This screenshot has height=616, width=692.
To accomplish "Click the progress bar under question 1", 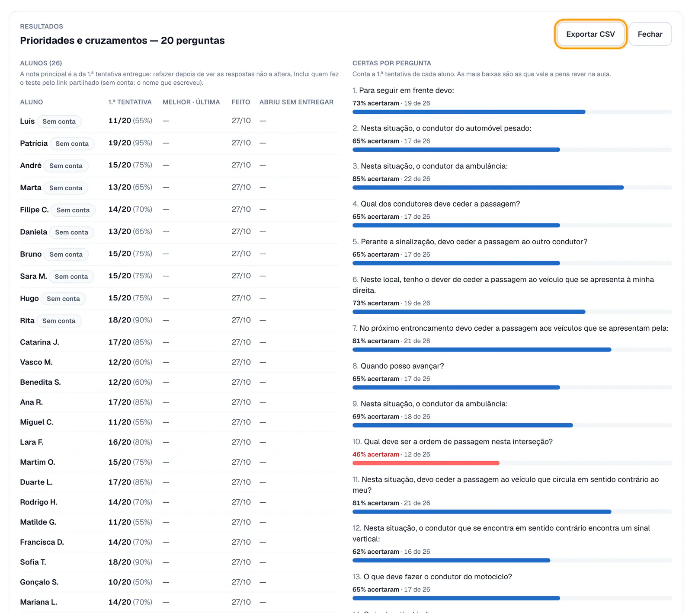I will 512,112.
